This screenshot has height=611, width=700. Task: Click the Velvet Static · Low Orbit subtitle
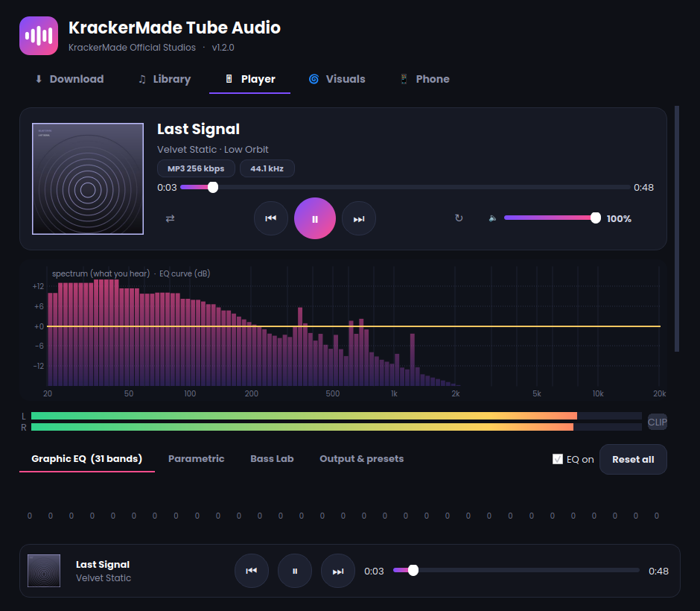212,150
